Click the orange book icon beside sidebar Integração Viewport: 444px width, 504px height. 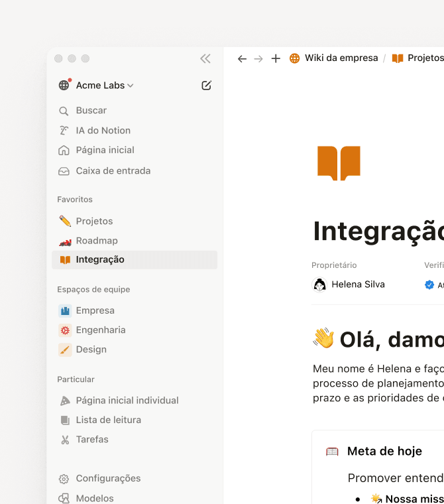[x=65, y=260]
